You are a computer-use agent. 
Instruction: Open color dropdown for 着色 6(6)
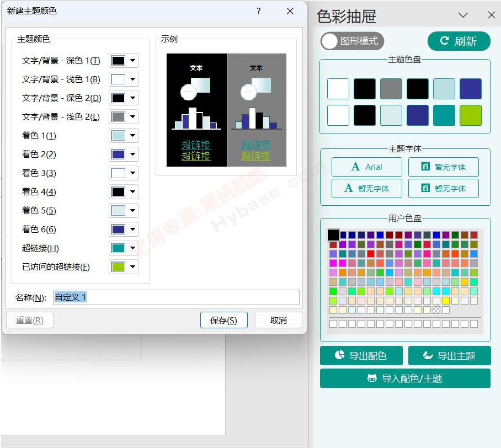point(124,230)
